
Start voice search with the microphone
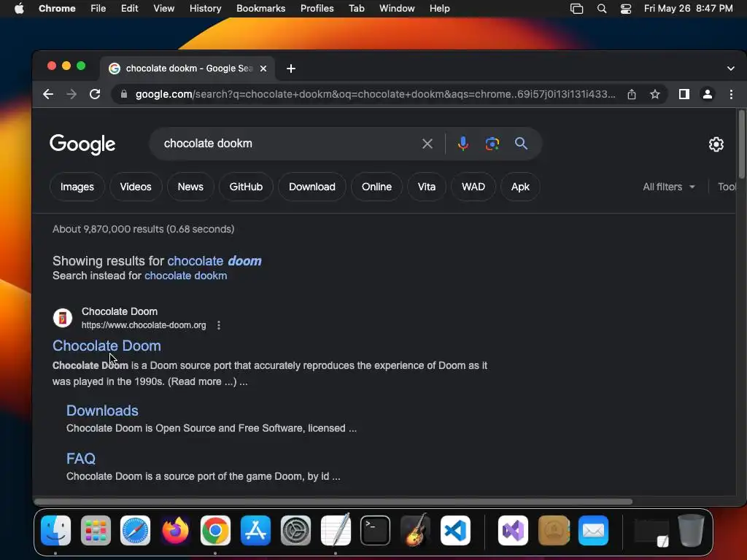pos(462,144)
